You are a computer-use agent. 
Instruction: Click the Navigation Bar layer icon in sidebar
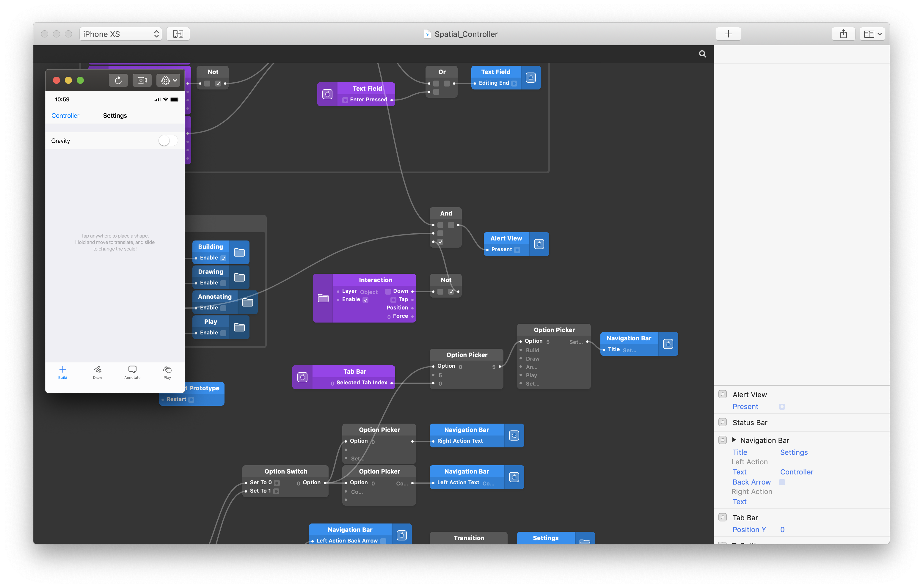click(723, 440)
